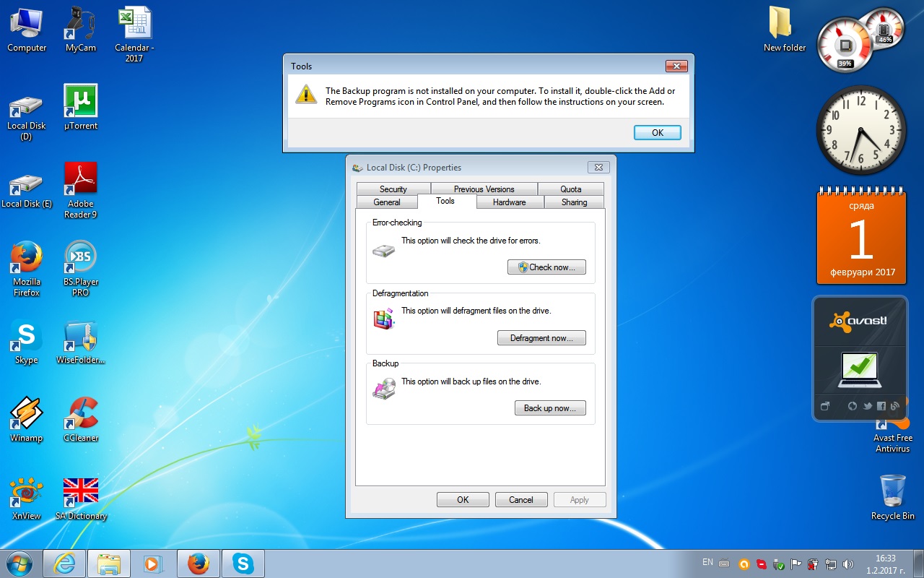
Task: Click Cancel in the Properties dialog
Action: point(521,500)
